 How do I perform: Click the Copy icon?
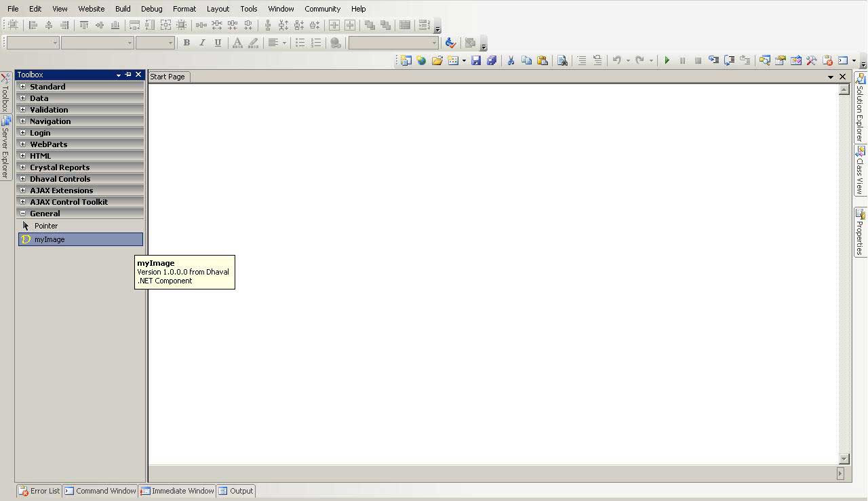point(526,60)
